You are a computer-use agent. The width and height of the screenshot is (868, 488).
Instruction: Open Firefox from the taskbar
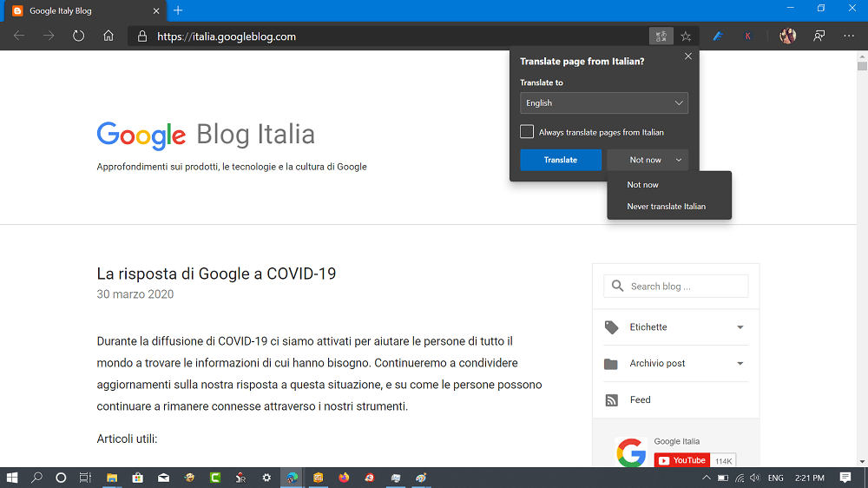point(344,478)
